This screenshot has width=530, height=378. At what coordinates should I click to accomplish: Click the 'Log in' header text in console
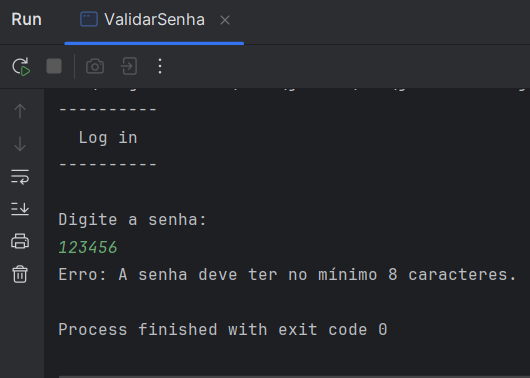tap(108, 138)
